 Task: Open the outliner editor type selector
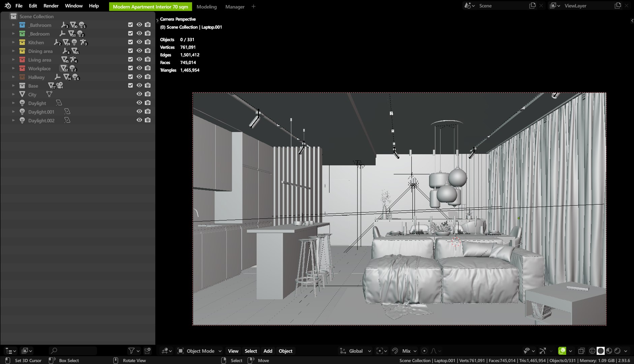point(11,351)
